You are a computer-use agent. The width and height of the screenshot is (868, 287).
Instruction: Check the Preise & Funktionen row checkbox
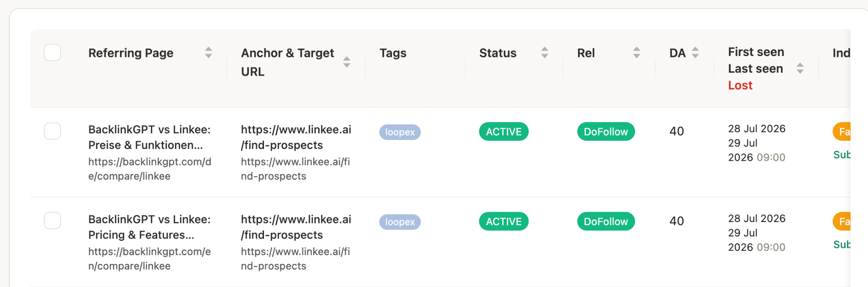click(53, 131)
